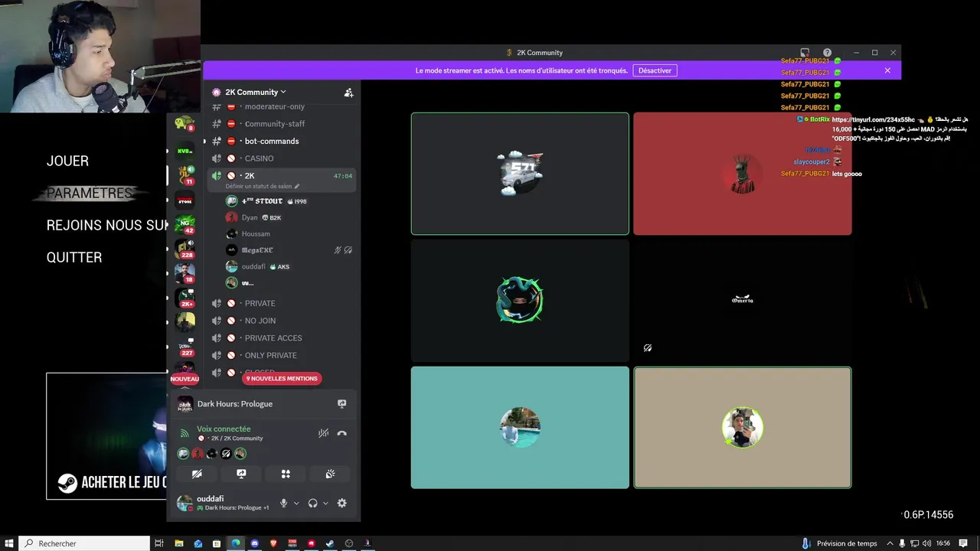Join the NO JOIN voice channel

(260, 321)
